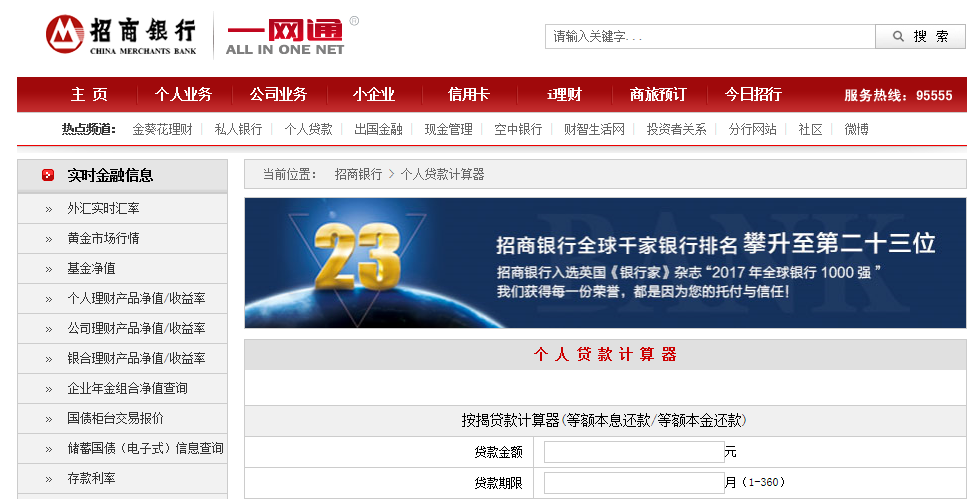Go to 现金管理 channel link

point(449,129)
